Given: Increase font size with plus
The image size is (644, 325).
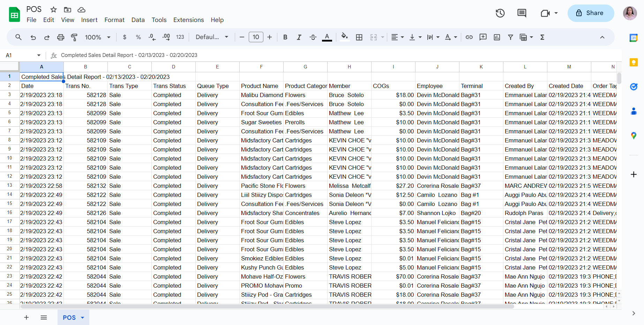Looking at the screenshot, I should coord(269,37).
